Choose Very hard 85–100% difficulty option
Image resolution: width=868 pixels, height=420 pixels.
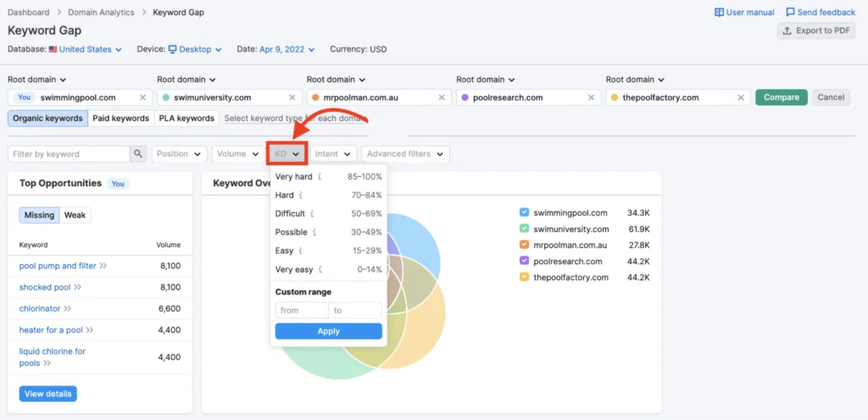coord(329,177)
